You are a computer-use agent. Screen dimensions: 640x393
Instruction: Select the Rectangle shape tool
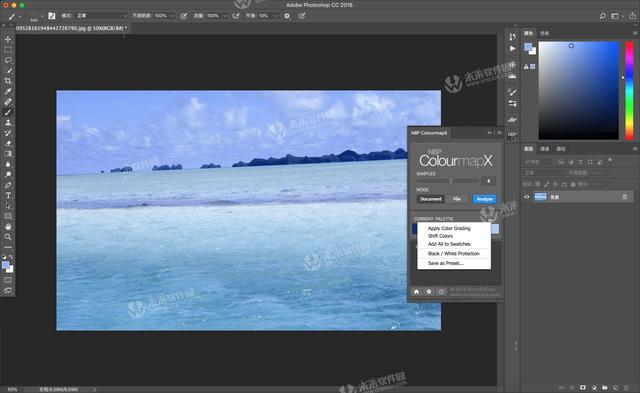pyautogui.click(x=8, y=216)
